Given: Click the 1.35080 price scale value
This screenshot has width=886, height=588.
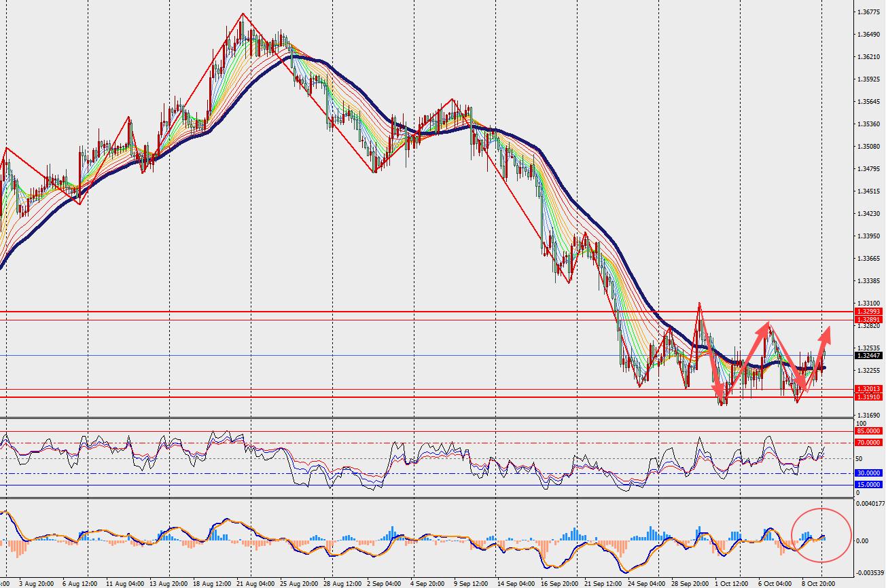Looking at the screenshot, I should 867,147.
